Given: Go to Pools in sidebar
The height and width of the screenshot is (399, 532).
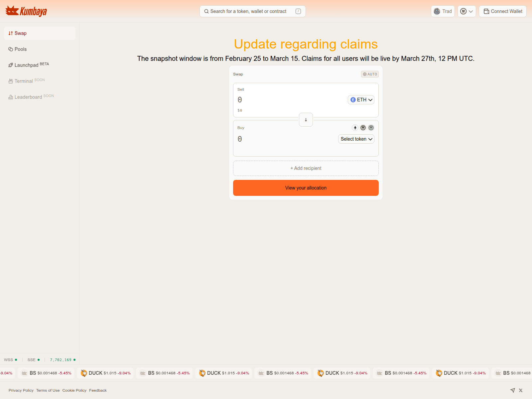Looking at the screenshot, I should [20, 49].
